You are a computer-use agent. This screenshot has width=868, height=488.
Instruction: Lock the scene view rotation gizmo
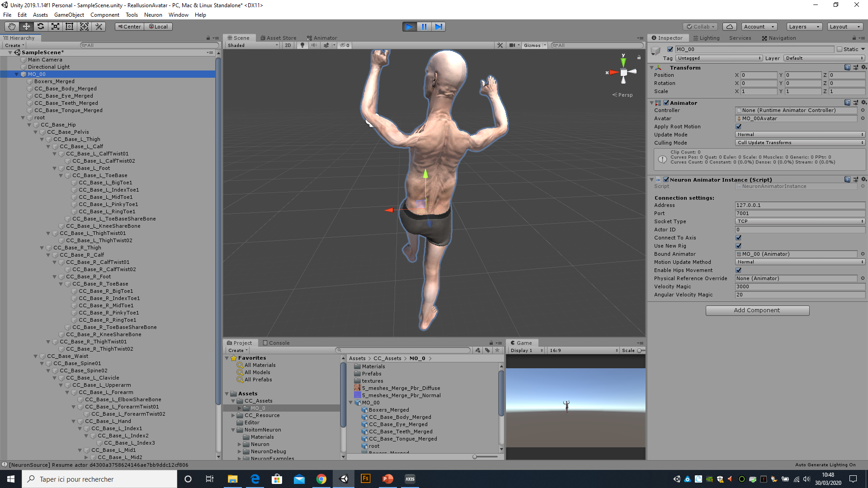click(639, 57)
